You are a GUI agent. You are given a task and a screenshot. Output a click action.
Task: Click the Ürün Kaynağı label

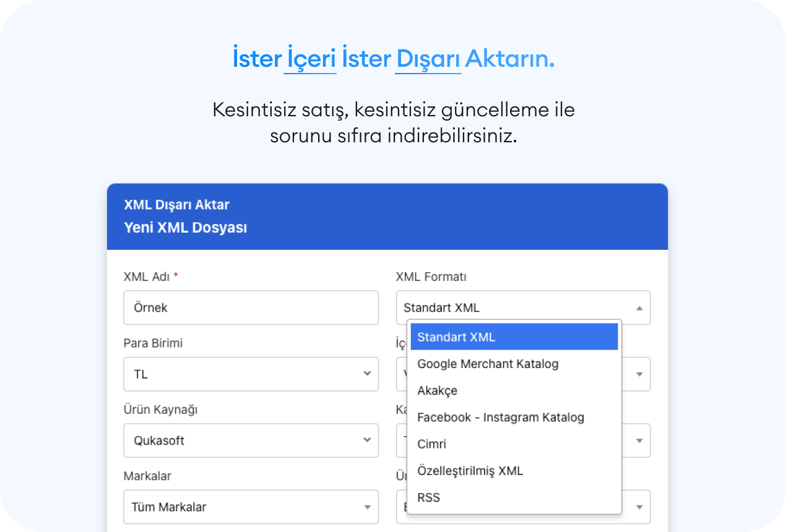160,410
